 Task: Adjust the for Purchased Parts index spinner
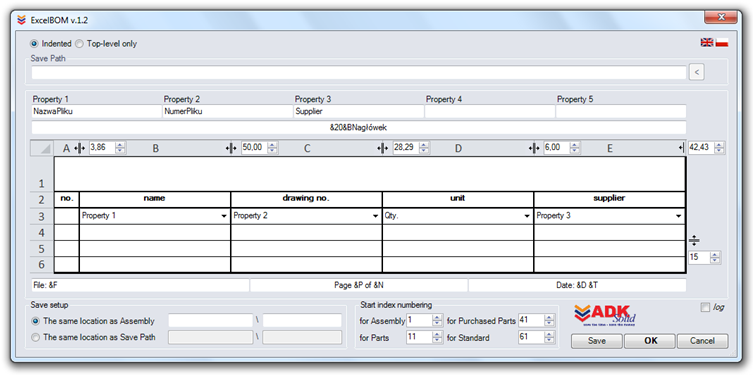coord(550,321)
